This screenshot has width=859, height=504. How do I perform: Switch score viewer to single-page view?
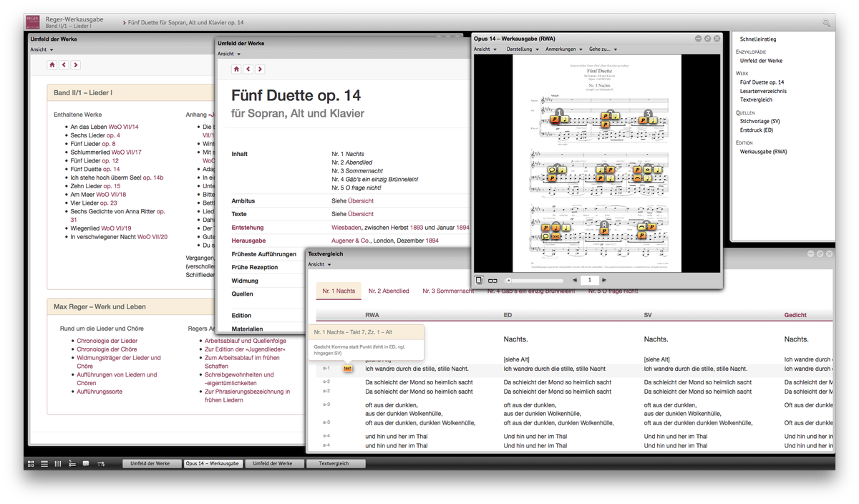(x=480, y=280)
